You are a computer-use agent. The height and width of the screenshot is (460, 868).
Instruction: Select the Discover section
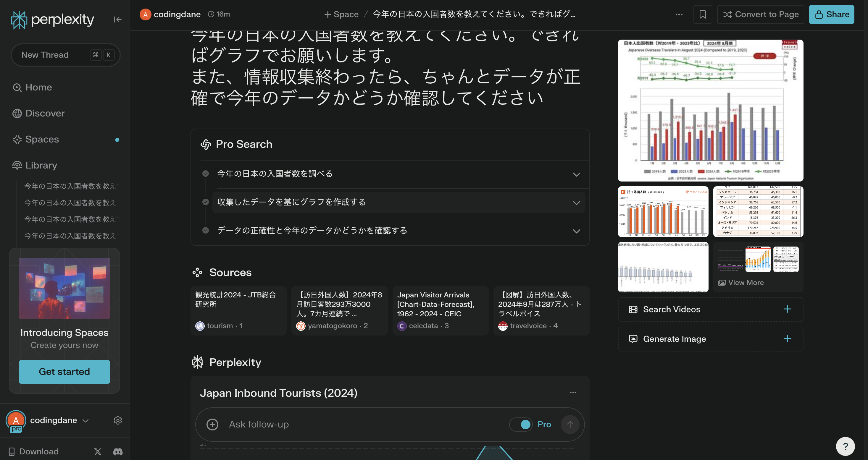(x=44, y=113)
